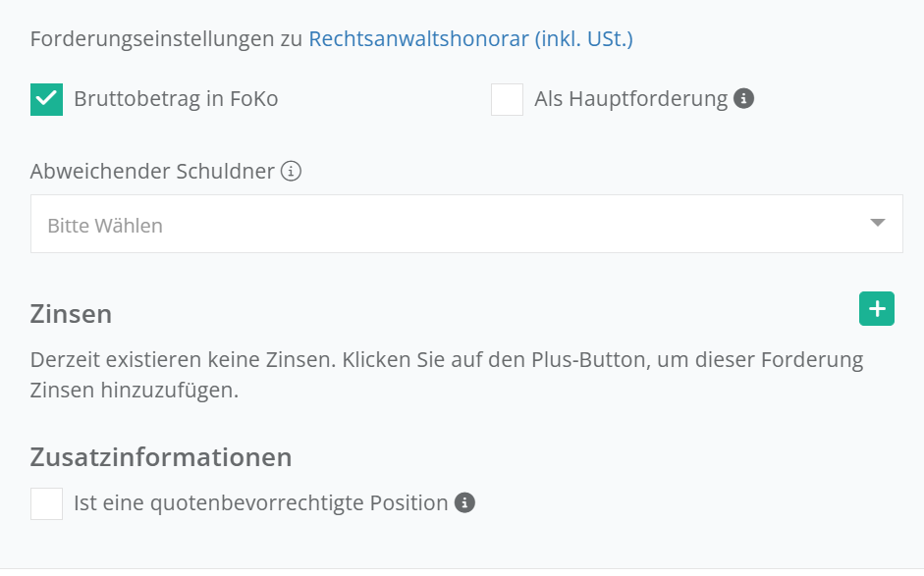Click info icon after quotenbevorrechtigte Position

[465, 503]
